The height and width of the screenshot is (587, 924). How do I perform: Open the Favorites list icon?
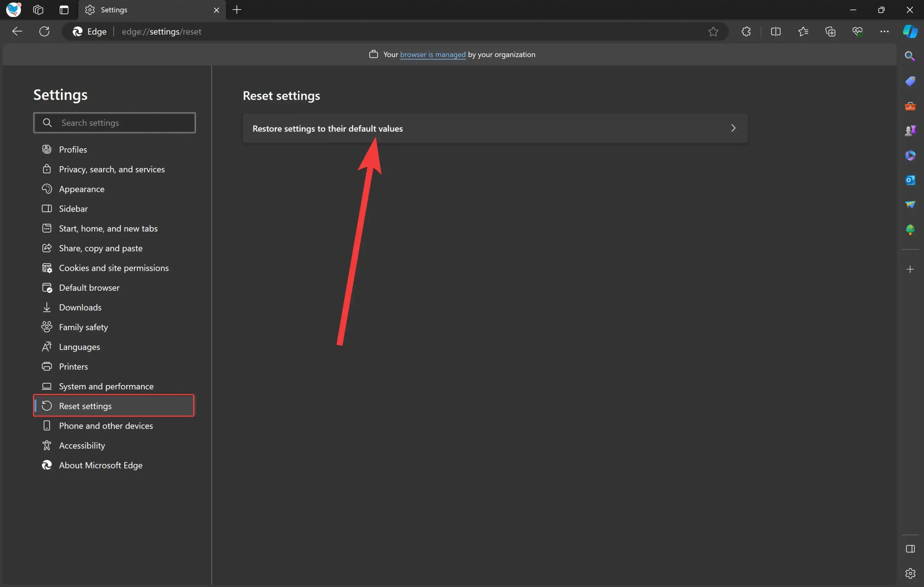(803, 31)
